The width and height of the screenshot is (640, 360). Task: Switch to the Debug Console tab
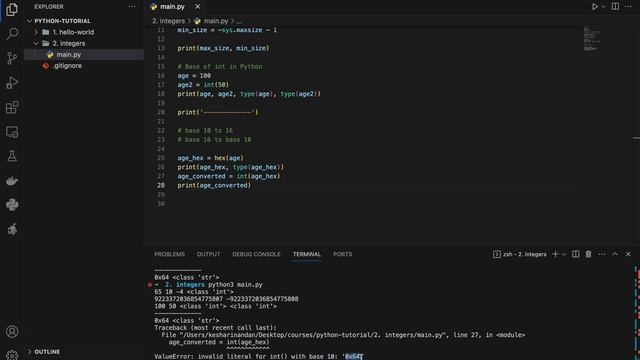click(x=256, y=254)
